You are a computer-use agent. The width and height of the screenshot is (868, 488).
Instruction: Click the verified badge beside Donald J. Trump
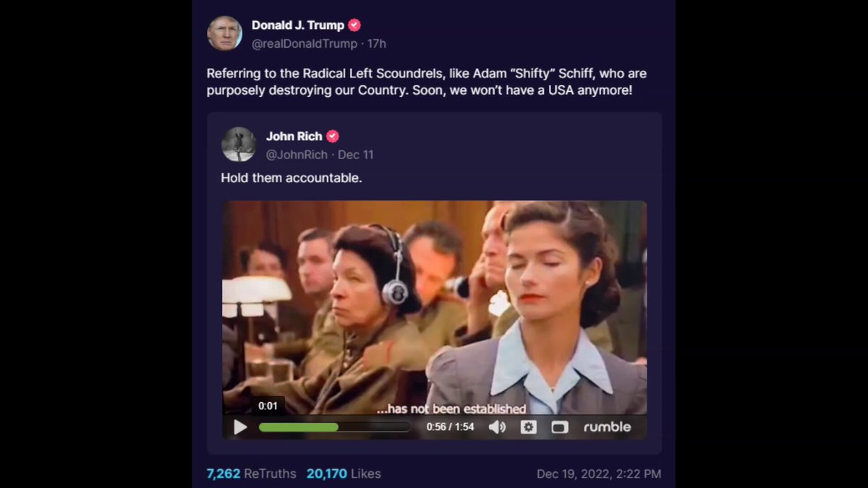pyautogui.click(x=354, y=25)
